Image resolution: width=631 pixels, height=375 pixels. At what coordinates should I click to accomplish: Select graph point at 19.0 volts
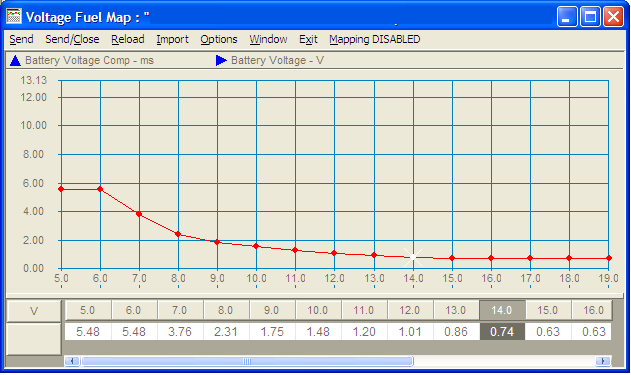609,258
